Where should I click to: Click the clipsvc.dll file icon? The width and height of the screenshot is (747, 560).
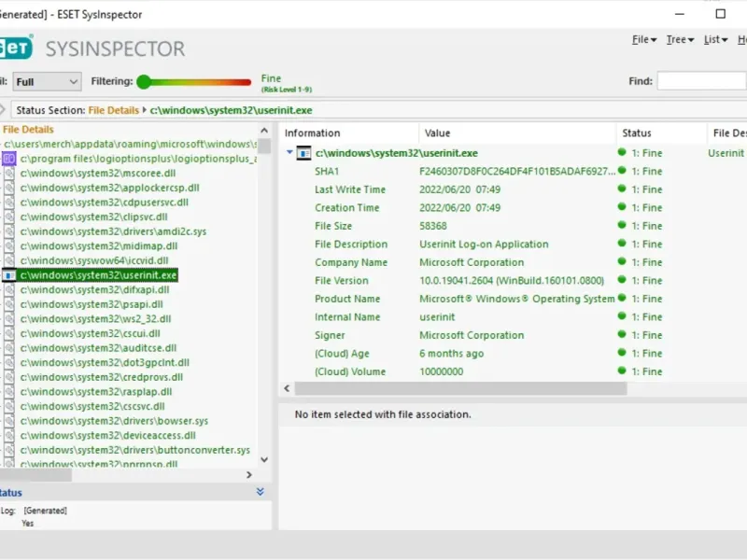[9, 217]
